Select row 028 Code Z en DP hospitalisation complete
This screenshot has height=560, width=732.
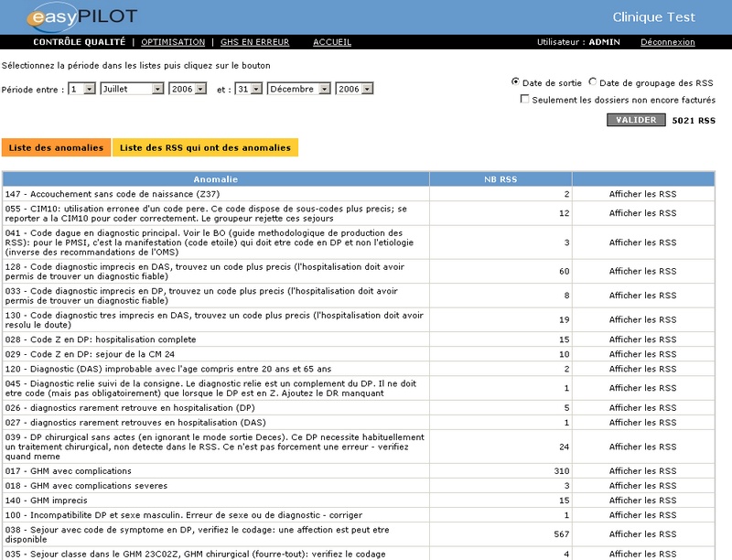(x=359, y=339)
